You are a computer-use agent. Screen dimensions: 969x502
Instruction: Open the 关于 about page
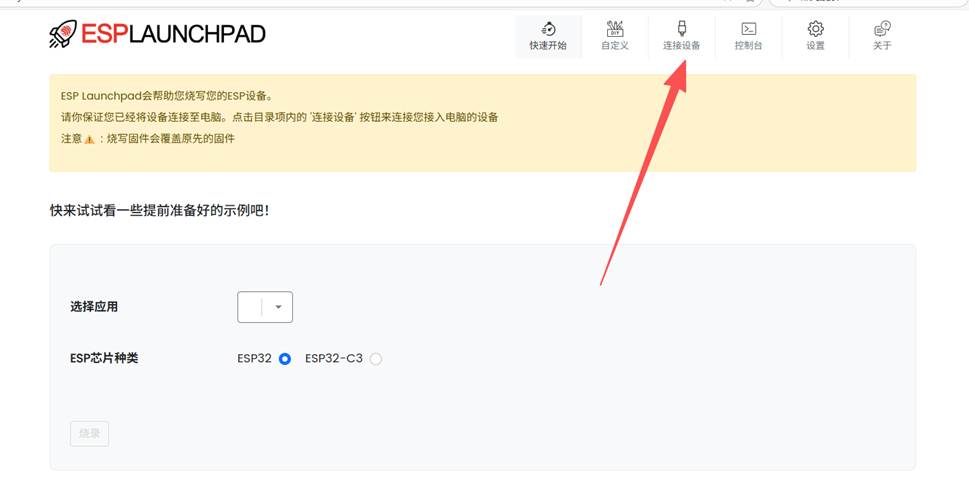(882, 36)
